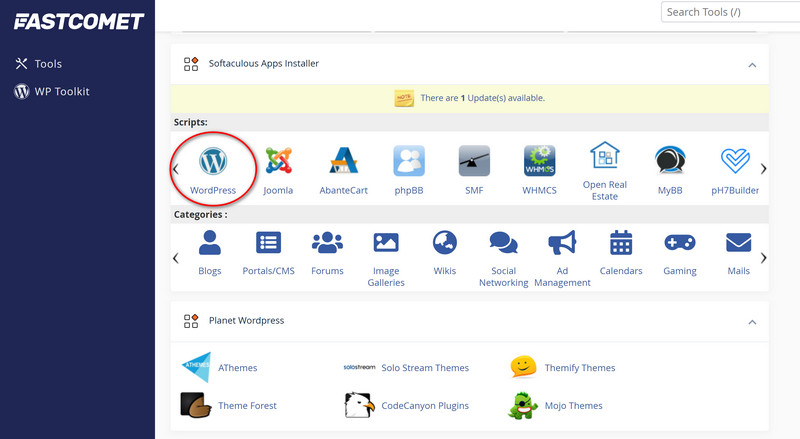Open the WHMCS script icon
The height and width of the screenshot is (439, 800).
[539, 161]
